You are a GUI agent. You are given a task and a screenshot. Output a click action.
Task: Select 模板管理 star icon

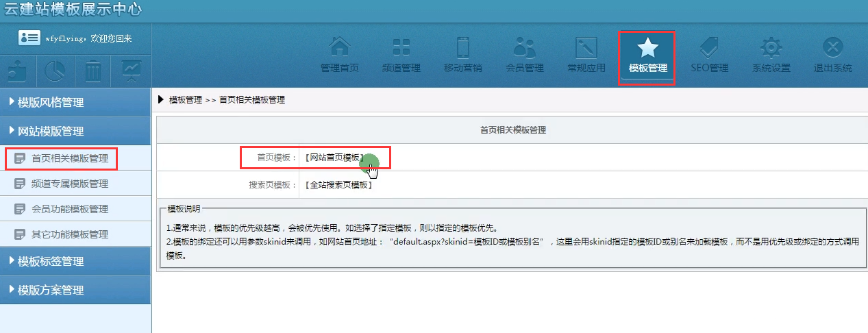[x=647, y=47]
